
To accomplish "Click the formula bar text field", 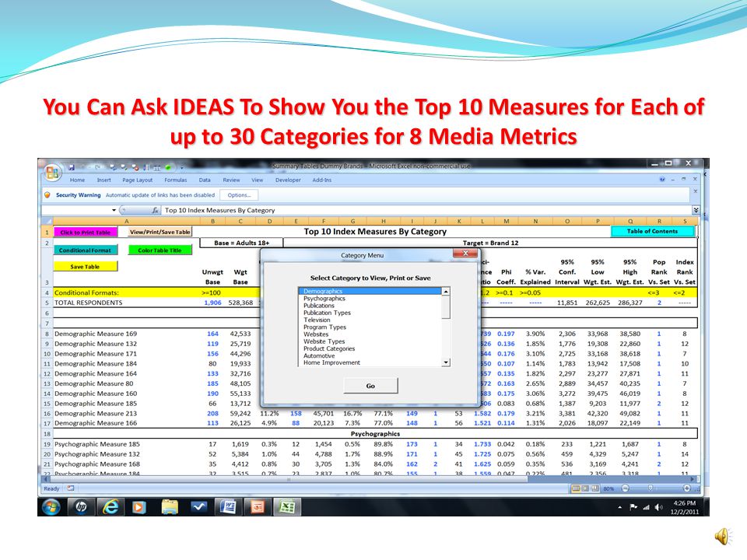I will pos(426,210).
